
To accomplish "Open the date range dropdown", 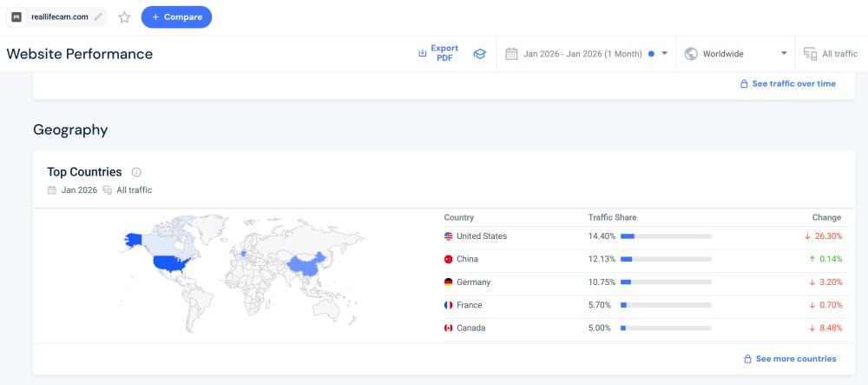I will pos(586,54).
